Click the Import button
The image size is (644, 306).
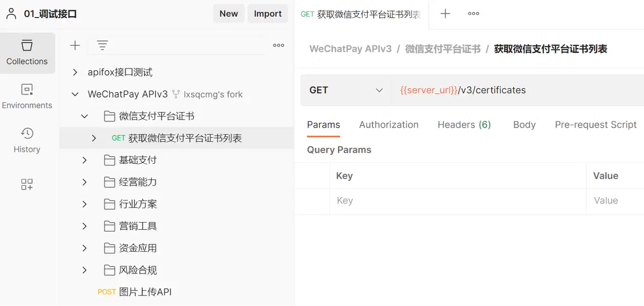268,14
